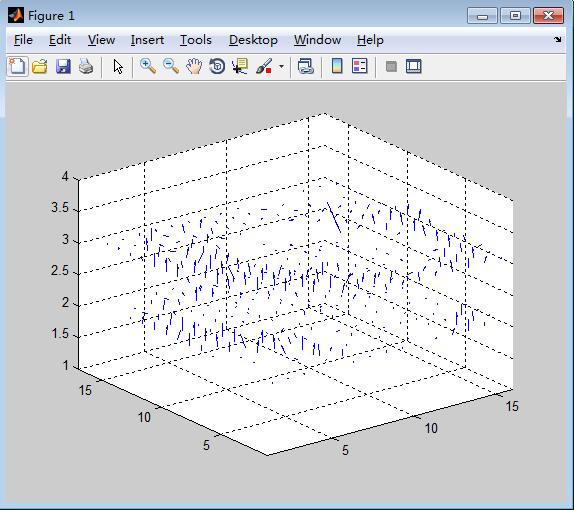The height and width of the screenshot is (510, 574).
Task: Show Plot Tools and dock figure
Action: coord(414,67)
